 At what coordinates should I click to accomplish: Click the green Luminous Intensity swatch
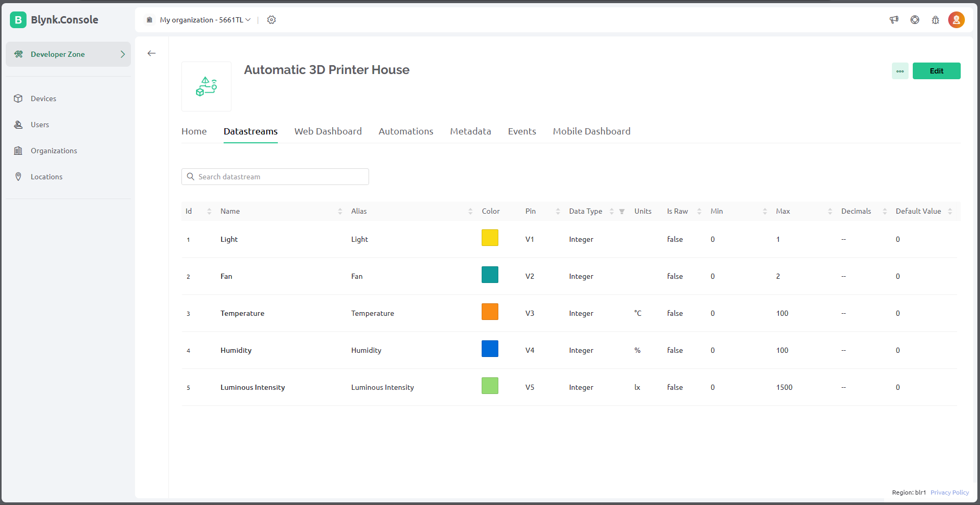tap(490, 386)
